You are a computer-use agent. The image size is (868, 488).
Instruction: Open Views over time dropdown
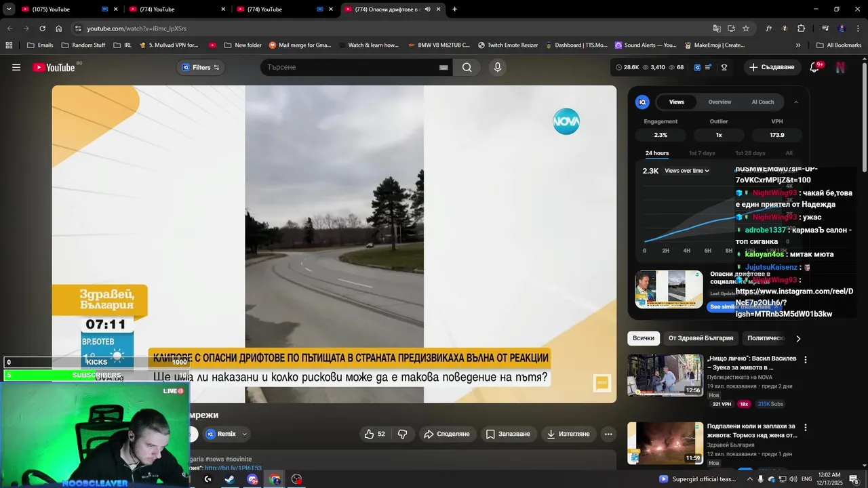(687, 171)
